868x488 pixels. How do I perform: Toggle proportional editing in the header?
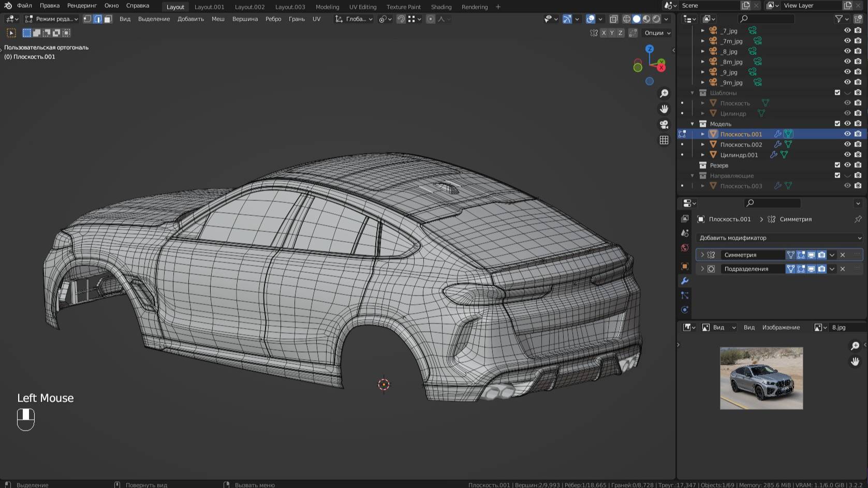tap(431, 19)
